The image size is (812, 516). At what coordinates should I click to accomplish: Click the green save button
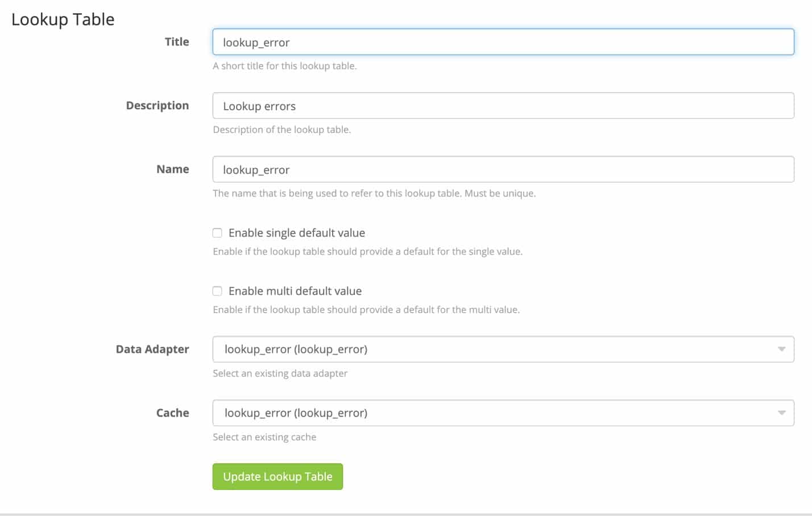pos(277,476)
